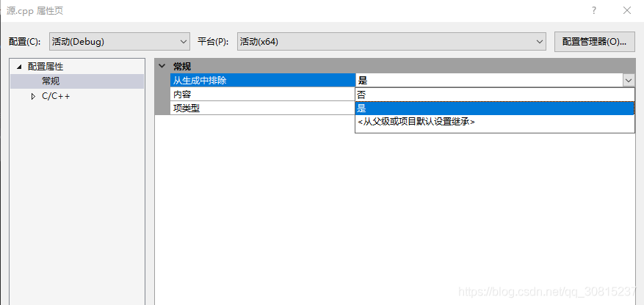Open the 配置(C) dropdown showing 活动(Debug)
Screen dimensions: 644x305
tap(120, 41)
